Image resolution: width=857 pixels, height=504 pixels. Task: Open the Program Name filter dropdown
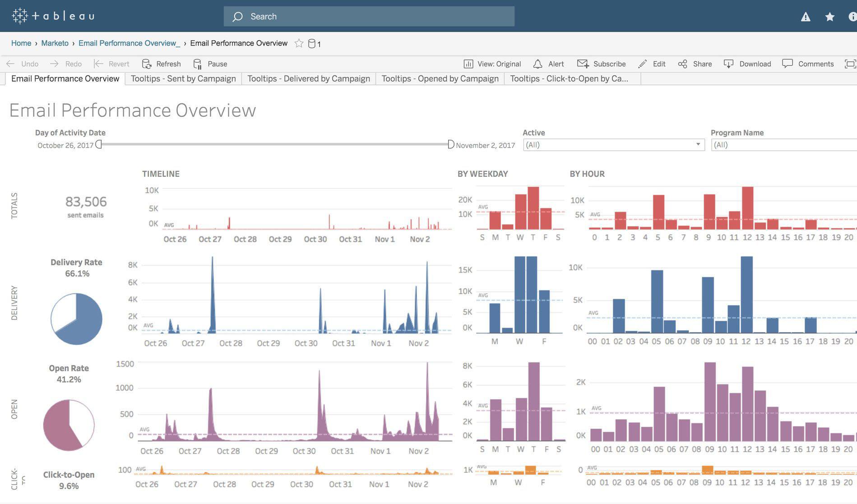tap(783, 145)
